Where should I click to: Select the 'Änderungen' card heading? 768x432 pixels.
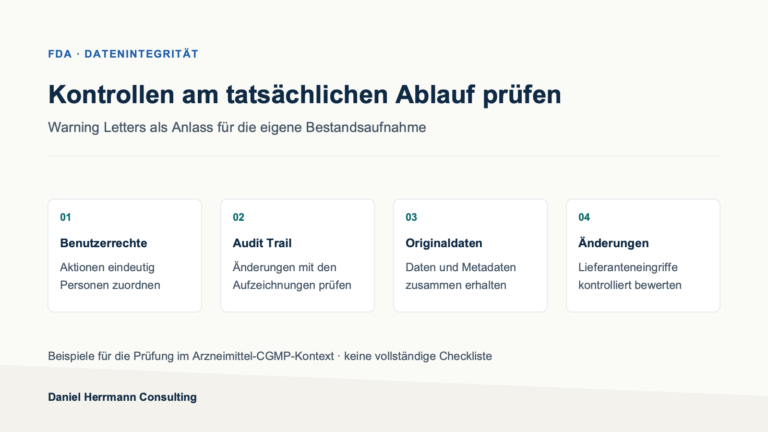coord(613,243)
